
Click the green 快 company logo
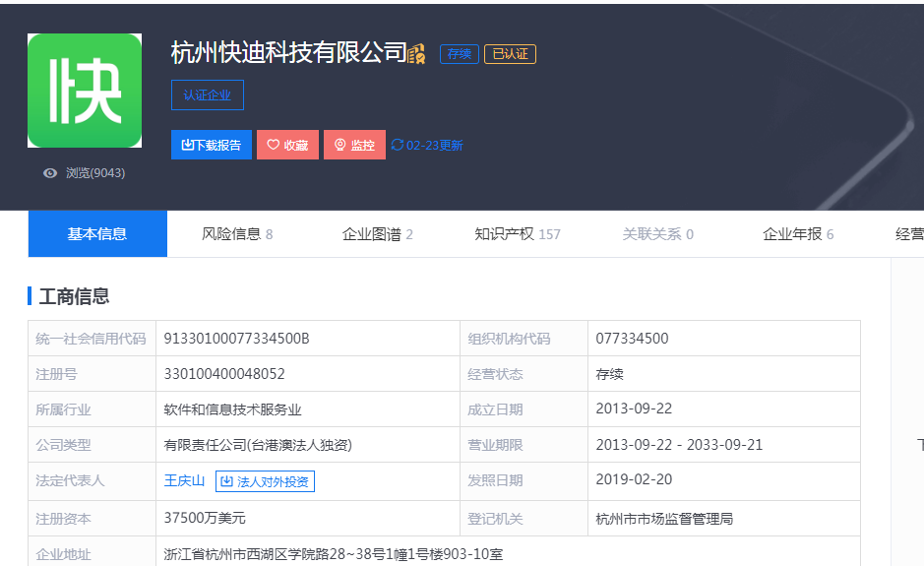coord(85,91)
